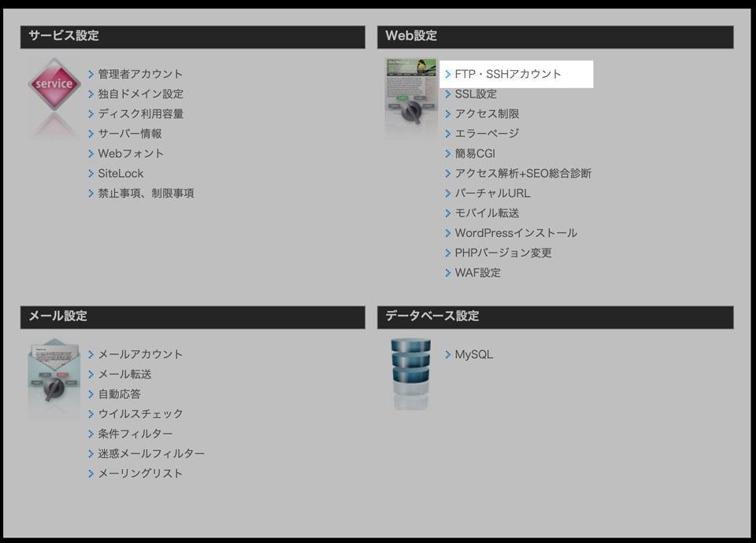The image size is (756, 543).
Task: Open 迷惑メールフィルター
Action: point(151,453)
